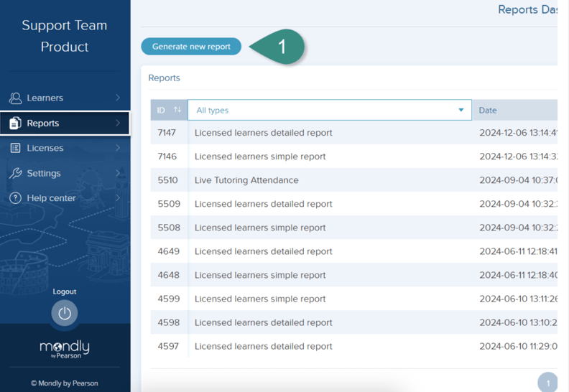Open report 7147 Licensed learners detailed report
Image resolution: width=569 pixels, height=392 pixels.
click(264, 133)
